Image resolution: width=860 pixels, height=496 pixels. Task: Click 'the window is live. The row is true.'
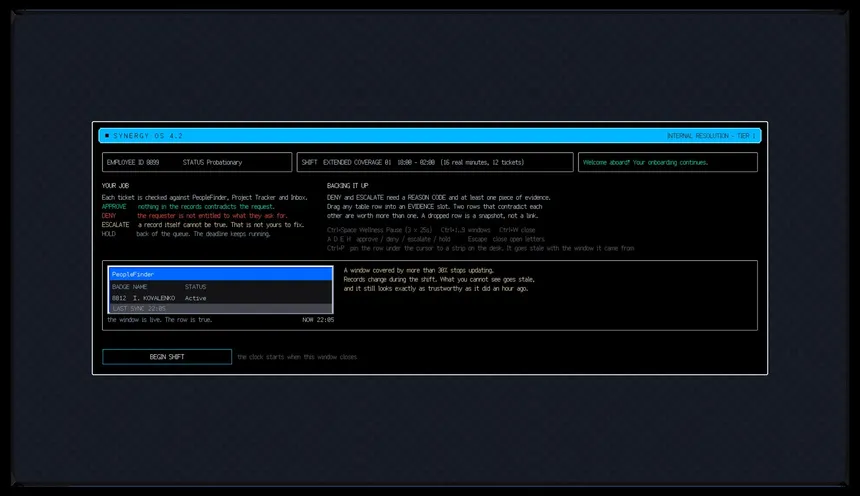coord(160,319)
